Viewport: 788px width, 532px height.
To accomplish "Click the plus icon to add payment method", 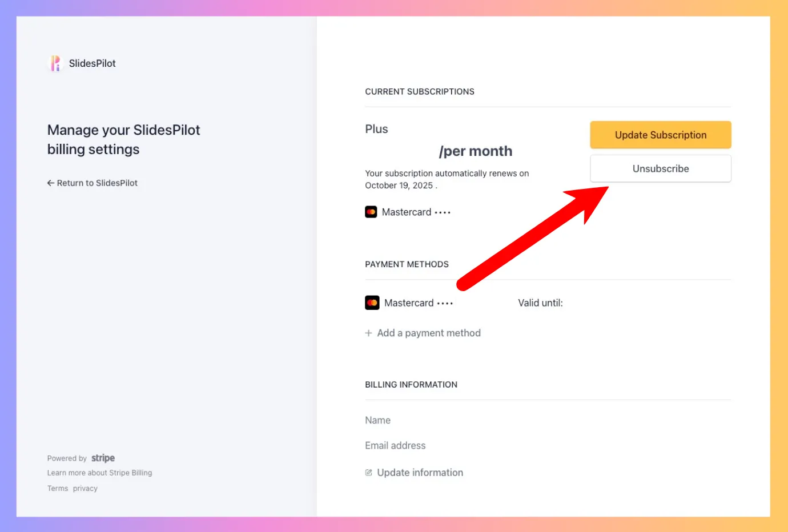I will pyautogui.click(x=369, y=333).
